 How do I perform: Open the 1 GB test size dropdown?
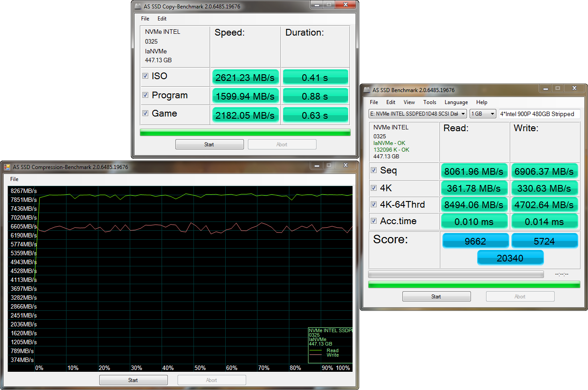[x=483, y=114]
